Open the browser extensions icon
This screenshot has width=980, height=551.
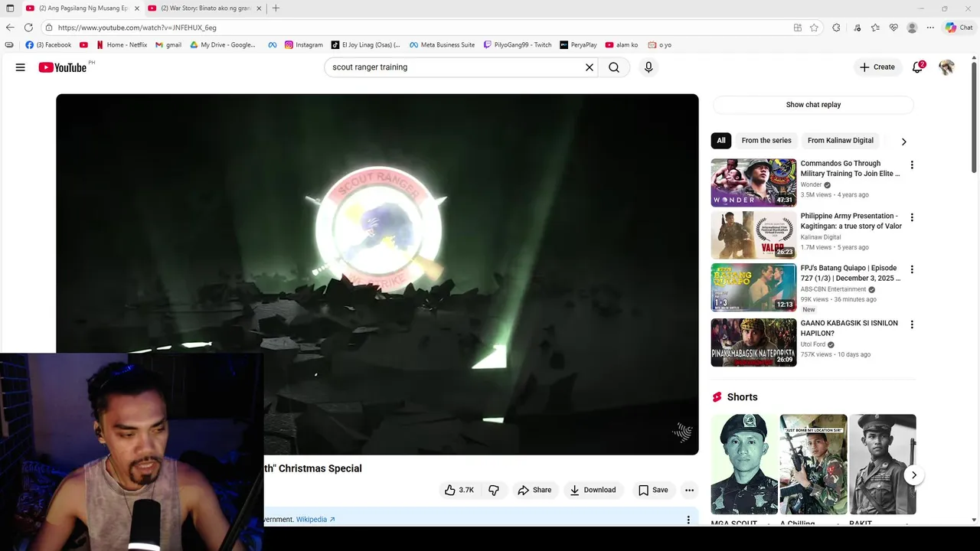point(836,28)
